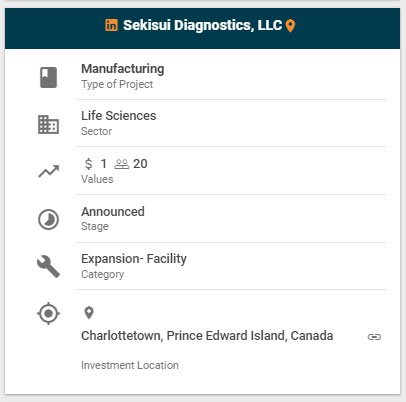This screenshot has height=402, width=406.
Task: Click the dollar sign investment icon
Action: (x=88, y=164)
